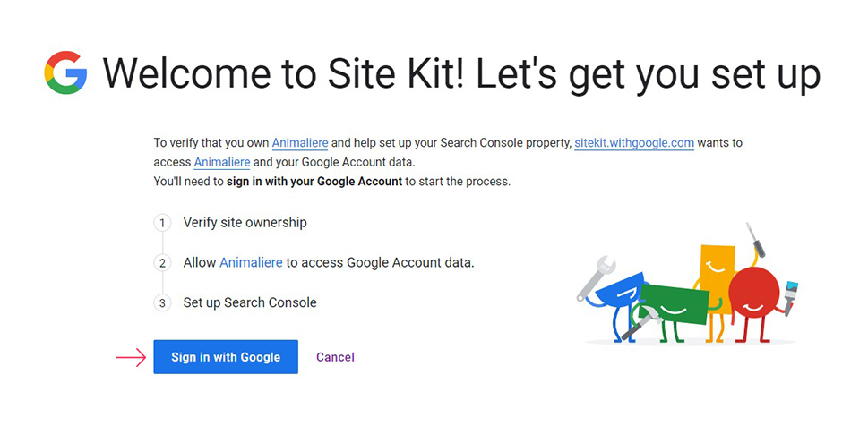The image size is (868, 434).
Task: Cancel the Site Kit setup
Action: [x=335, y=357]
